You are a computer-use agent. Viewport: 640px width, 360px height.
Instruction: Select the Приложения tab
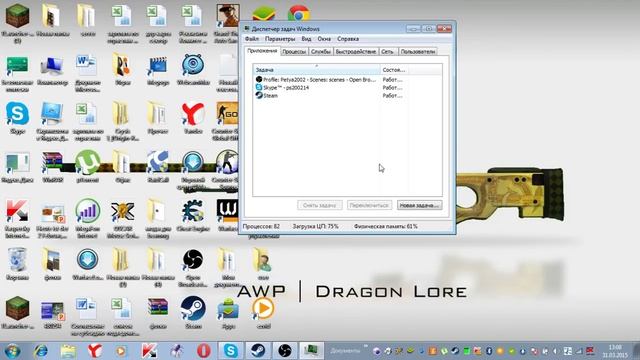(x=262, y=51)
